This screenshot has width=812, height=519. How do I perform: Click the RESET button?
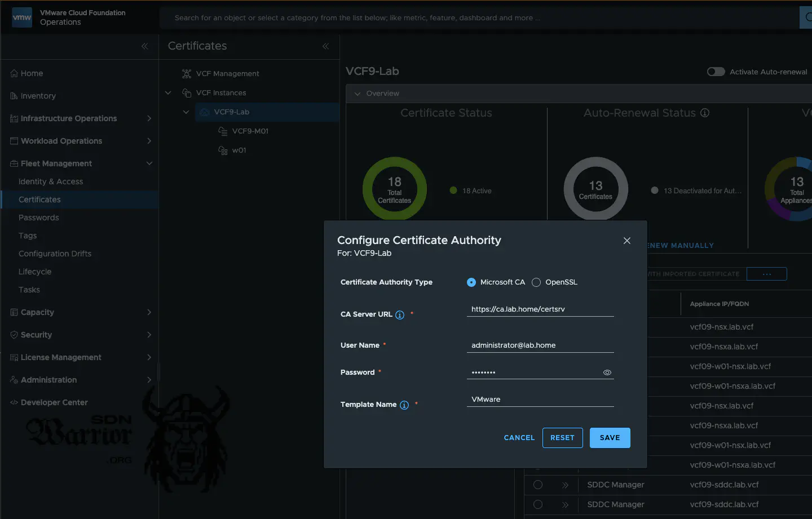pyautogui.click(x=563, y=438)
